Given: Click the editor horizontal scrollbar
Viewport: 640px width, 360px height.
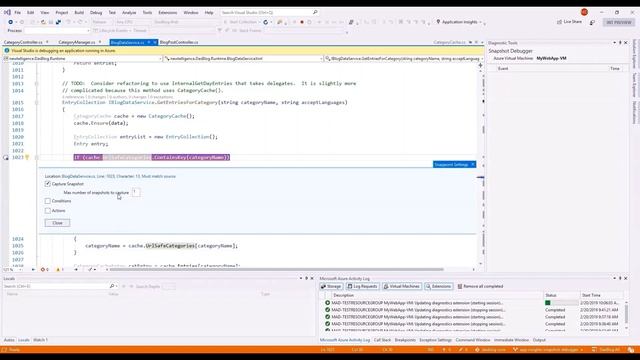Looking at the screenshot, I should pyautogui.click(x=276, y=269).
